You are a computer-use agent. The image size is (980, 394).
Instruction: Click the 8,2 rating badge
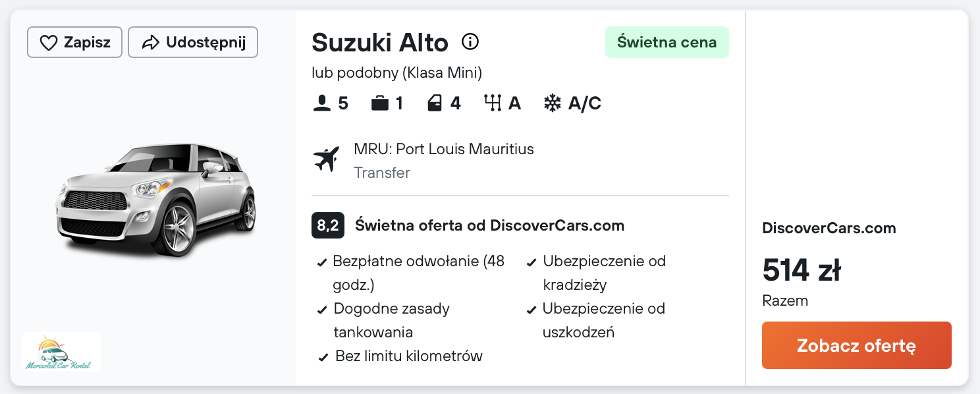[x=328, y=226]
